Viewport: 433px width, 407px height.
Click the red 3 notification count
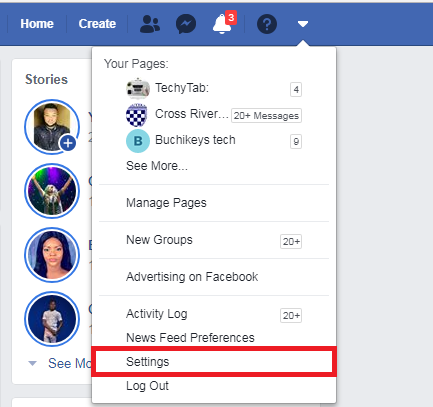tap(231, 18)
